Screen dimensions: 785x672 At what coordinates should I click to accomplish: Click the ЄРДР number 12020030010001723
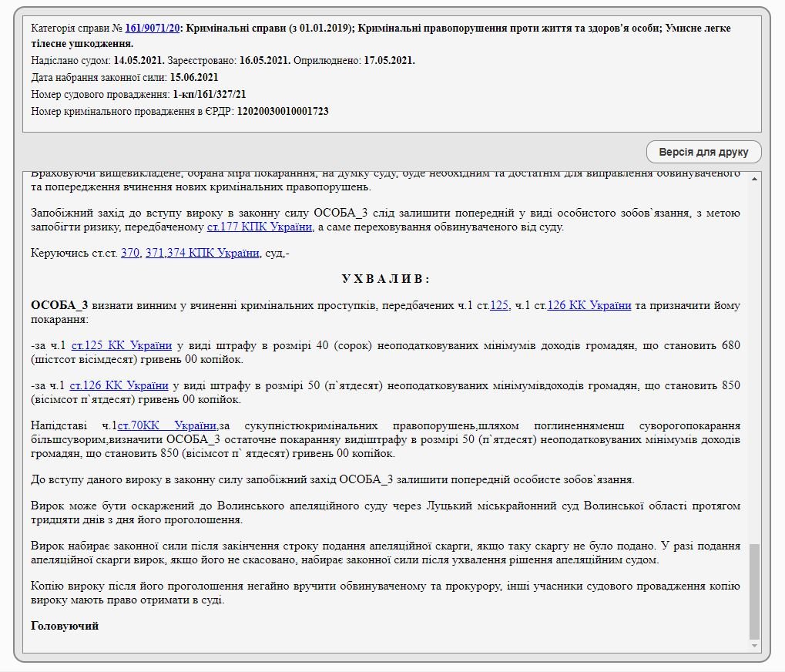click(282, 111)
